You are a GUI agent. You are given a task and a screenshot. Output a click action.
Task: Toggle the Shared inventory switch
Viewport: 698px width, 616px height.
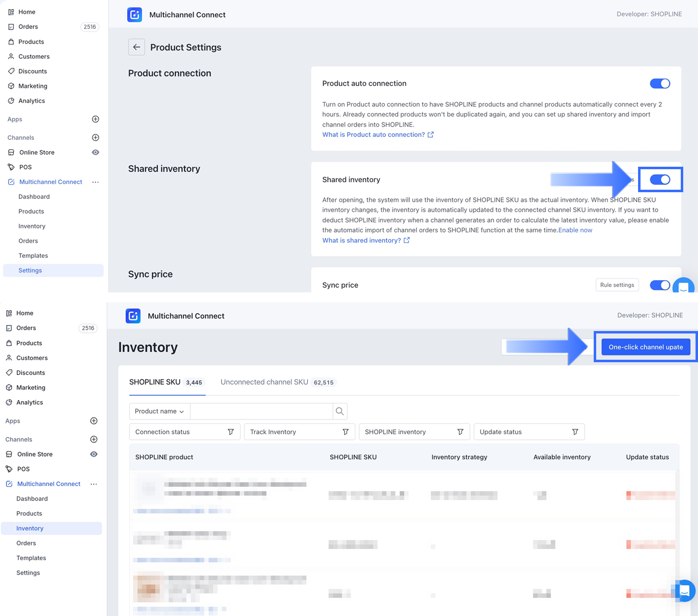660,179
